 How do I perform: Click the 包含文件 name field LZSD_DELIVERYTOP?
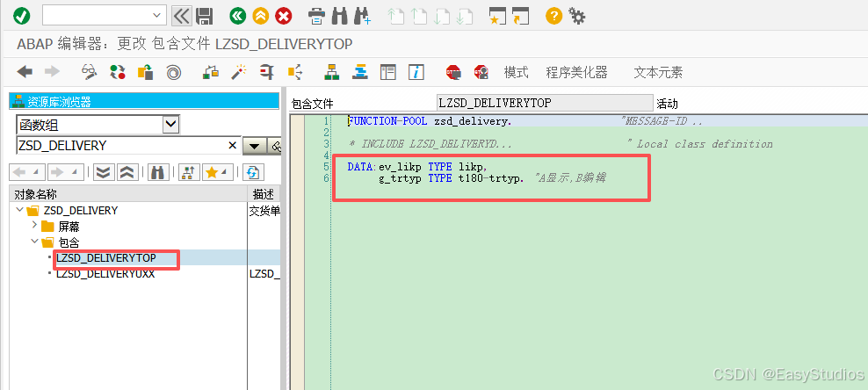[545, 103]
